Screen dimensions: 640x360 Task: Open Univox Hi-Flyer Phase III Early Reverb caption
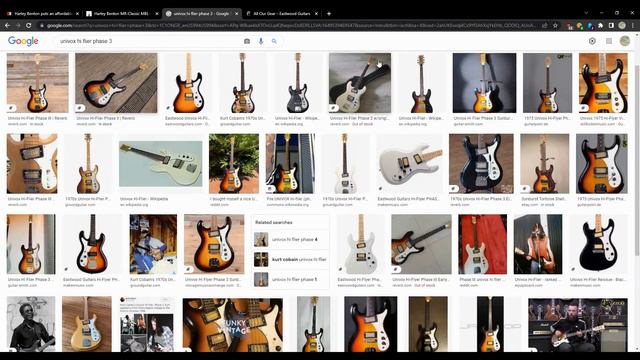(x=420, y=280)
